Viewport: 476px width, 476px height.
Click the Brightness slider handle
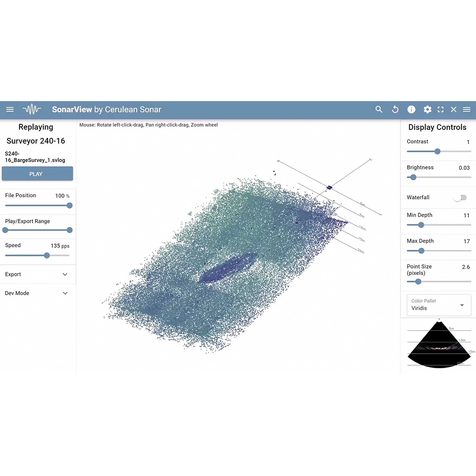coord(413,177)
